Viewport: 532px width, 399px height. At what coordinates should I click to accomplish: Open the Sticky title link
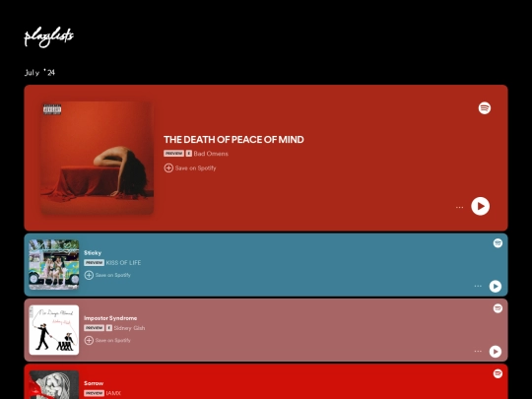[93, 253]
